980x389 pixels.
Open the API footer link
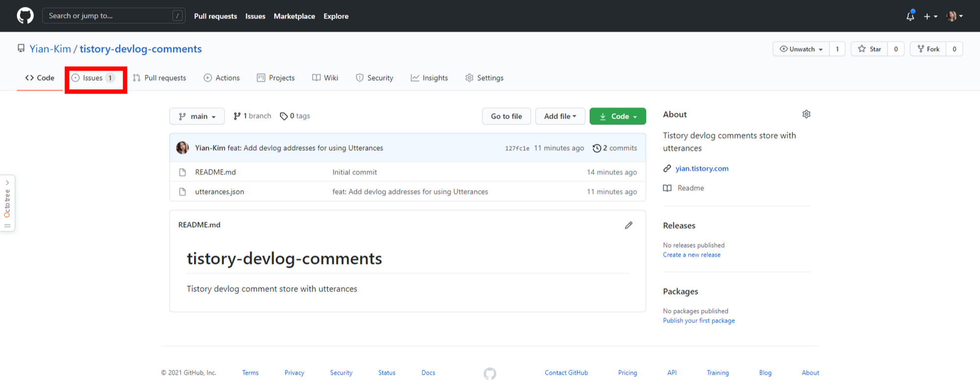coord(672,373)
